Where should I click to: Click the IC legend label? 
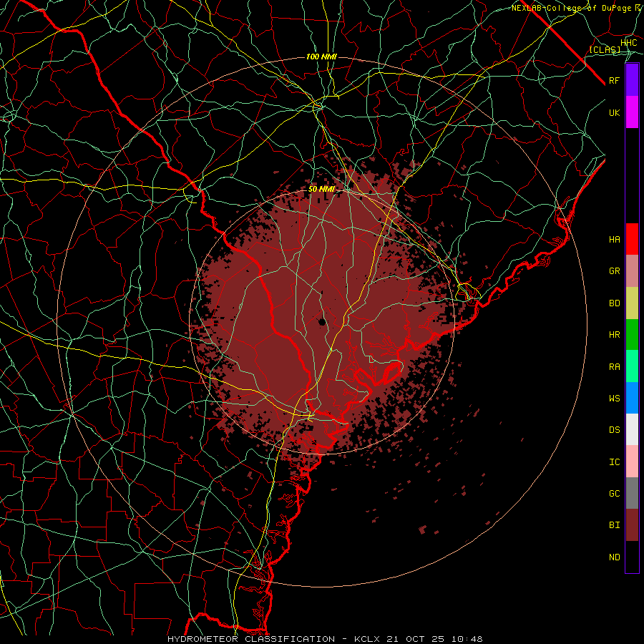coord(614,462)
